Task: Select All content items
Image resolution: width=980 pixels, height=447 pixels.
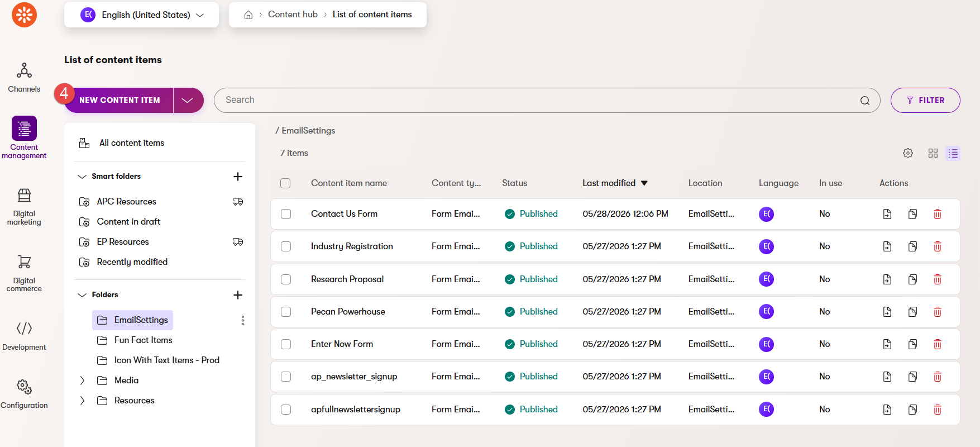Action: point(132,143)
